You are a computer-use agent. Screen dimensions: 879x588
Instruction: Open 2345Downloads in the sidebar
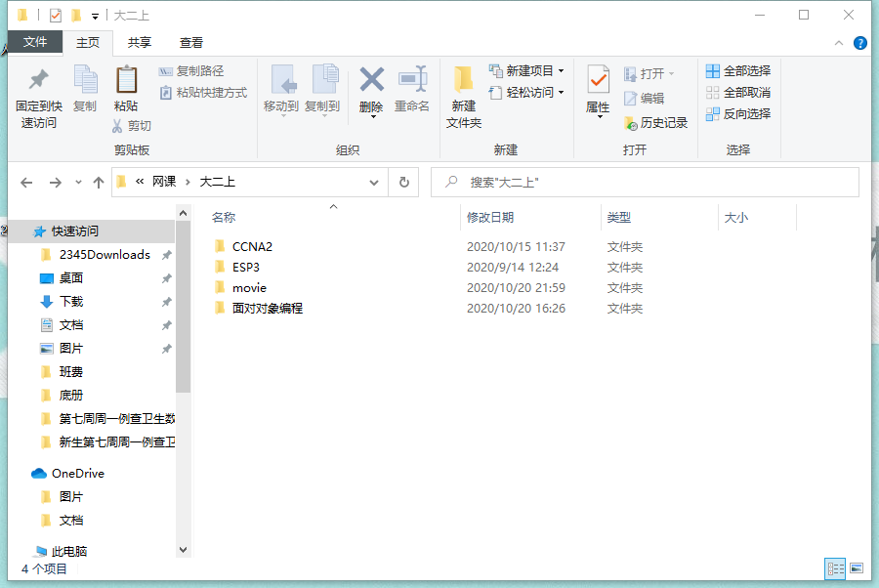pos(105,255)
